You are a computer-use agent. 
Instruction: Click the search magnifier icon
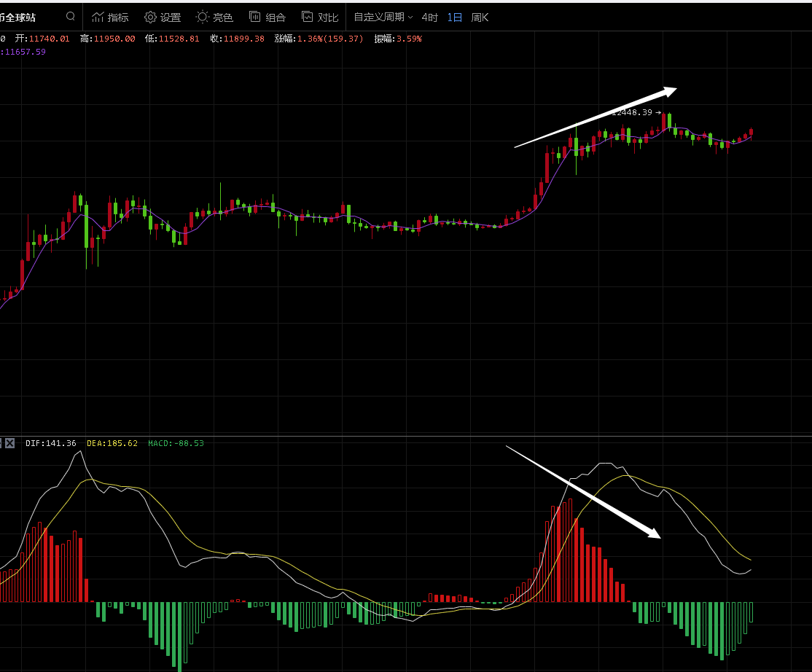70,17
